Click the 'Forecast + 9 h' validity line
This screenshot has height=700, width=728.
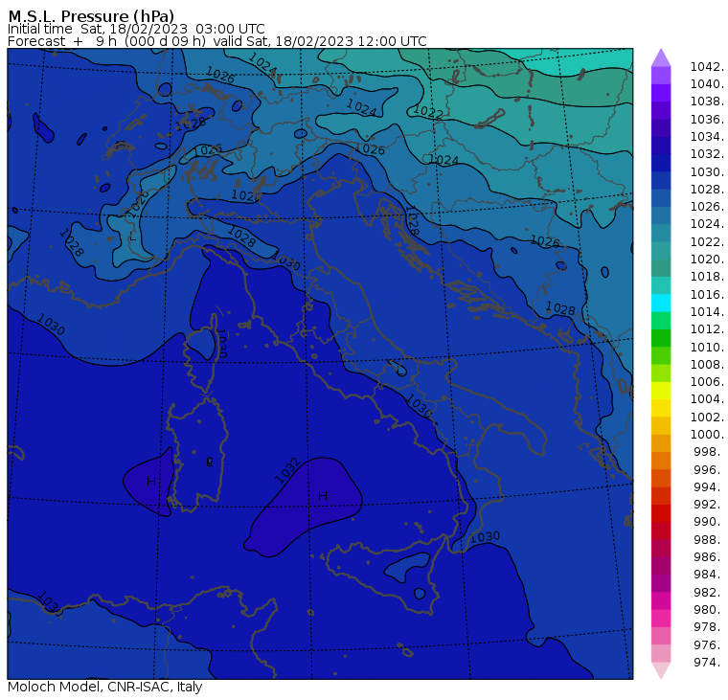216,41
